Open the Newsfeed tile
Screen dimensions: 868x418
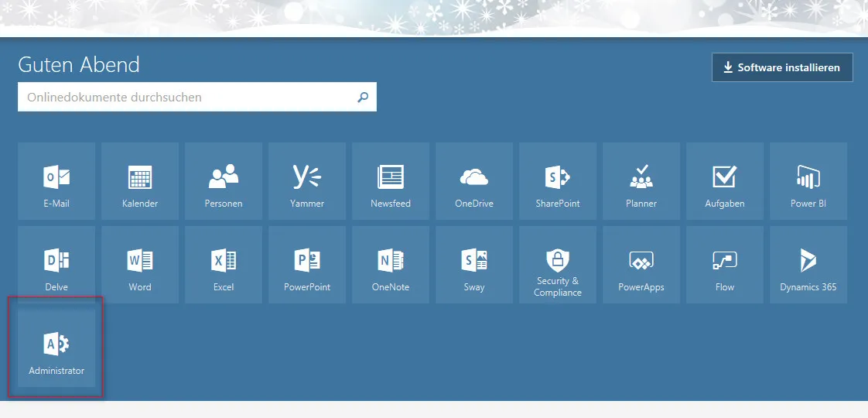(391, 181)
